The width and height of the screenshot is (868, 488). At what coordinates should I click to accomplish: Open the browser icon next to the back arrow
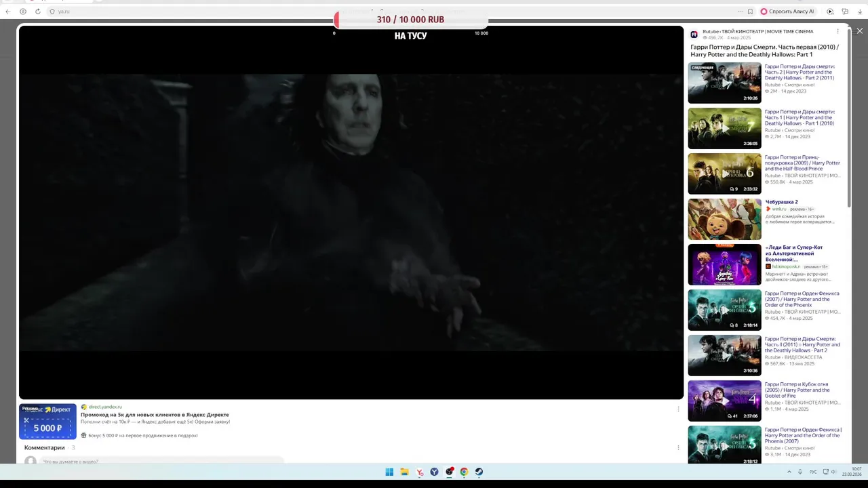point(23,12)
